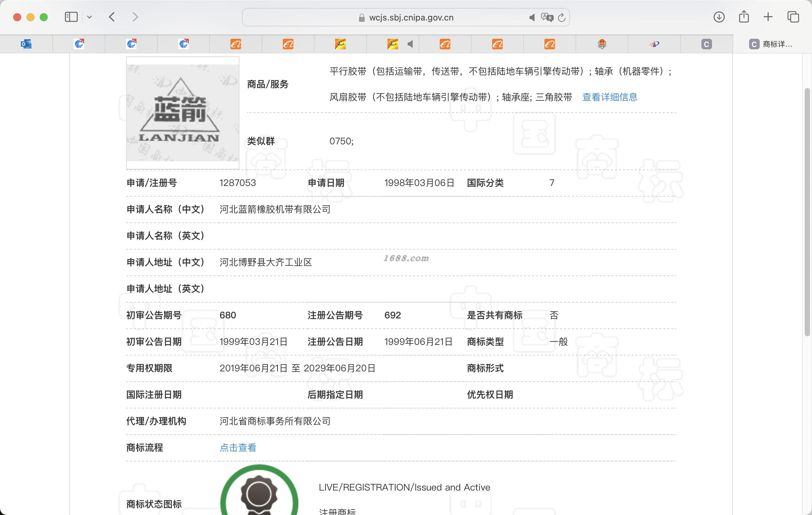Click the green registered trademark status badge
Image resolution: width=812 pixels, height=515 pixels.
click(x=259, y=490)
